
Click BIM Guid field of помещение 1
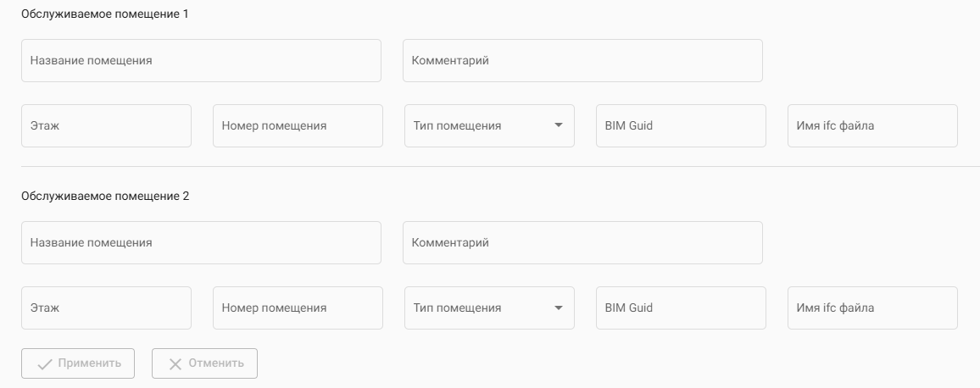(x=681, y=126)
